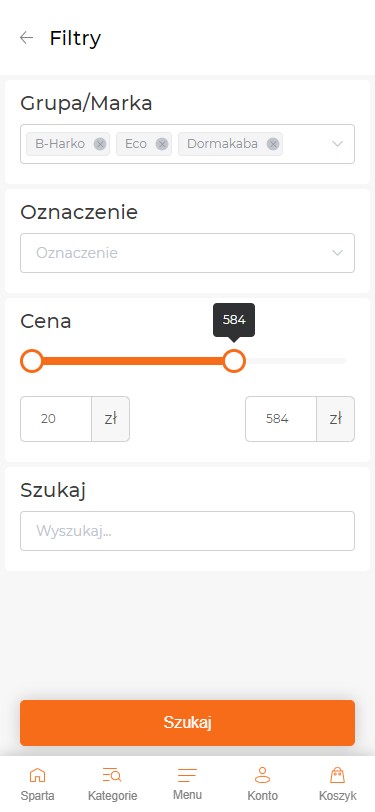Focus the minimum price field showing 20
This screenshot has width=375, height=812.
pyautogui.click(x=56, y=419)
